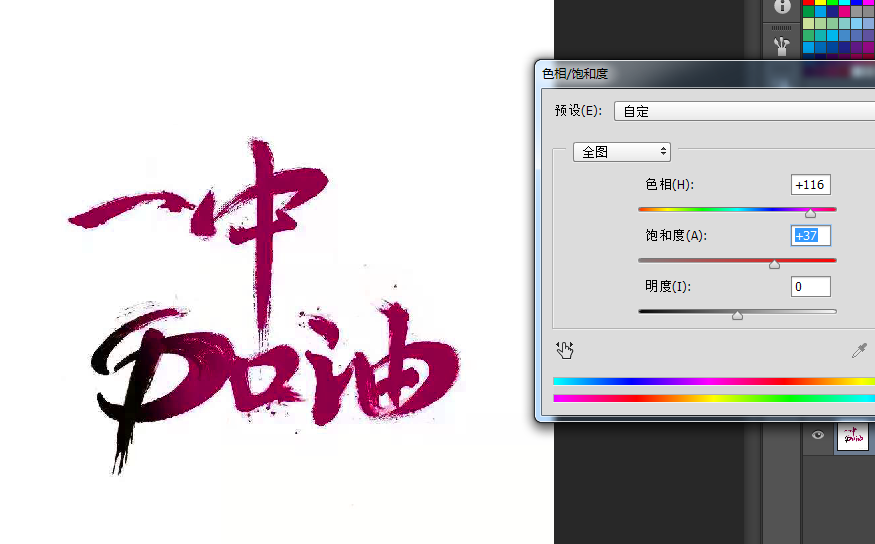Click the lightness slider handle
875x544 pixels.
[737, 315]
